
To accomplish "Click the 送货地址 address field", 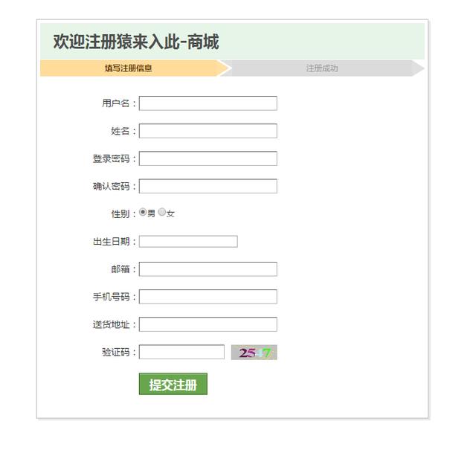I will 208,324.
